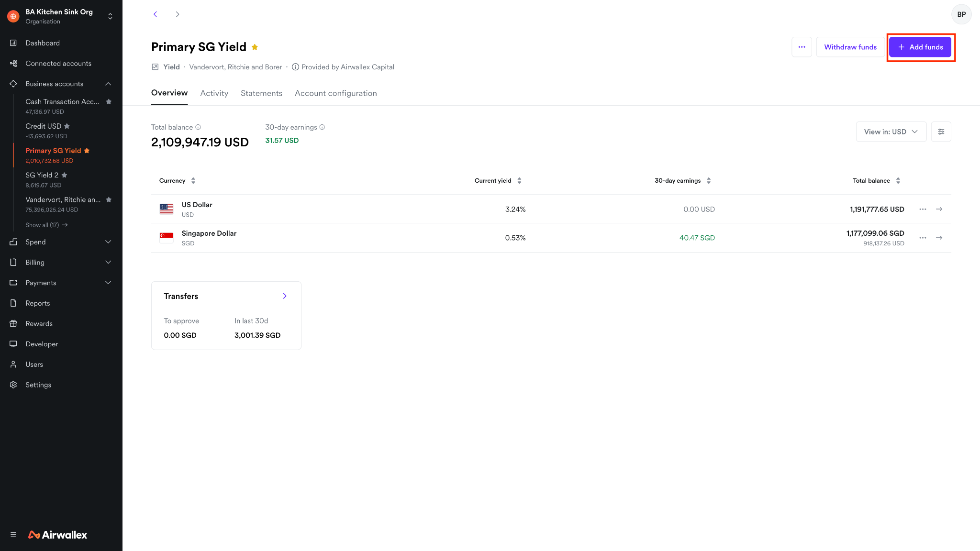Image resolution: width=980 pixels, height=551 pixels.
Task: Open the organisation switcher dropdown
Action: [110, 16]
